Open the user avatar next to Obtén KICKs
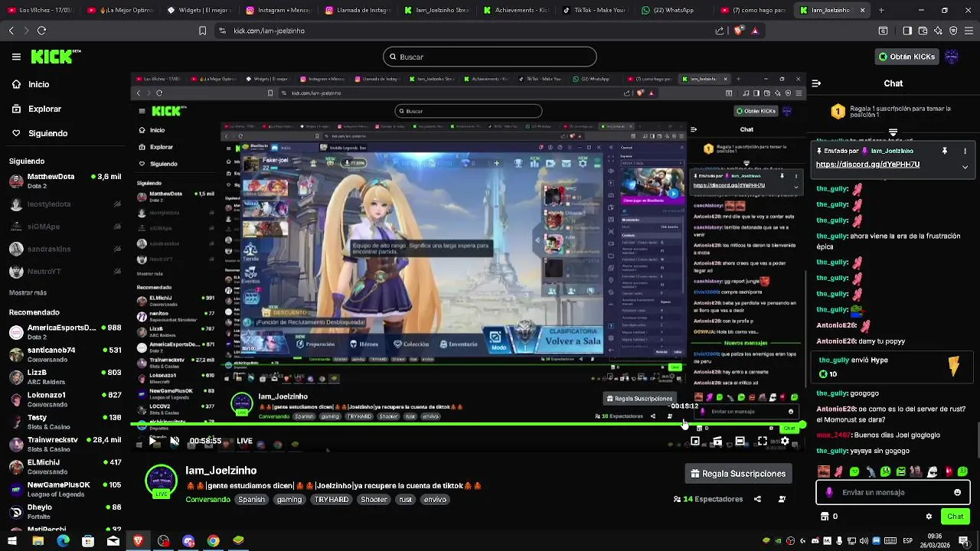Screen dimensions: 980x551 pos(952,57)
